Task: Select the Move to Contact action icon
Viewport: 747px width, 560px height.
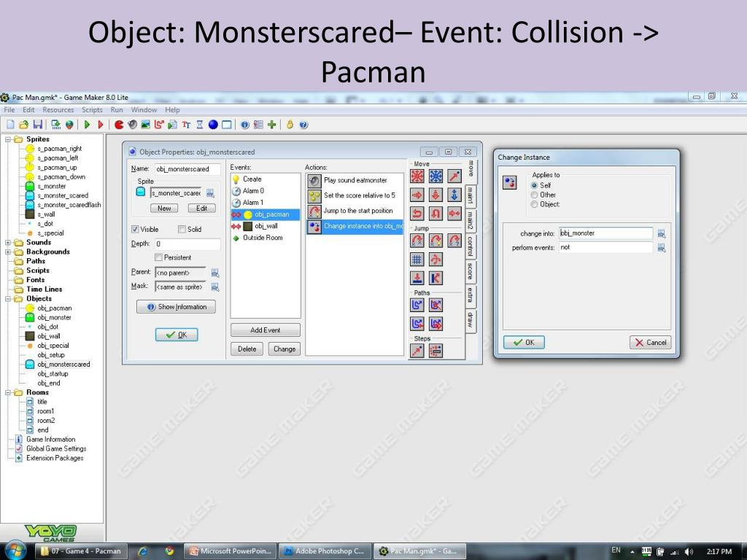Action: point(417,278)
